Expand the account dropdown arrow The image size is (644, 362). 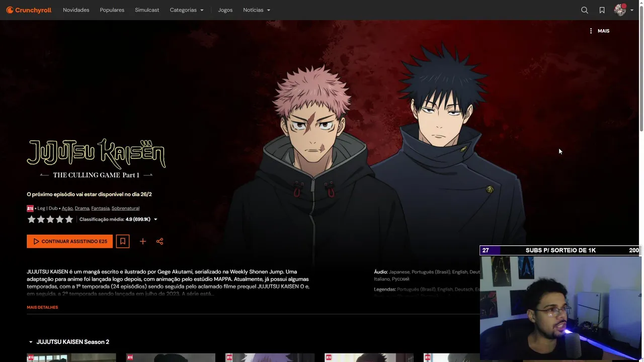click(632, 10)
